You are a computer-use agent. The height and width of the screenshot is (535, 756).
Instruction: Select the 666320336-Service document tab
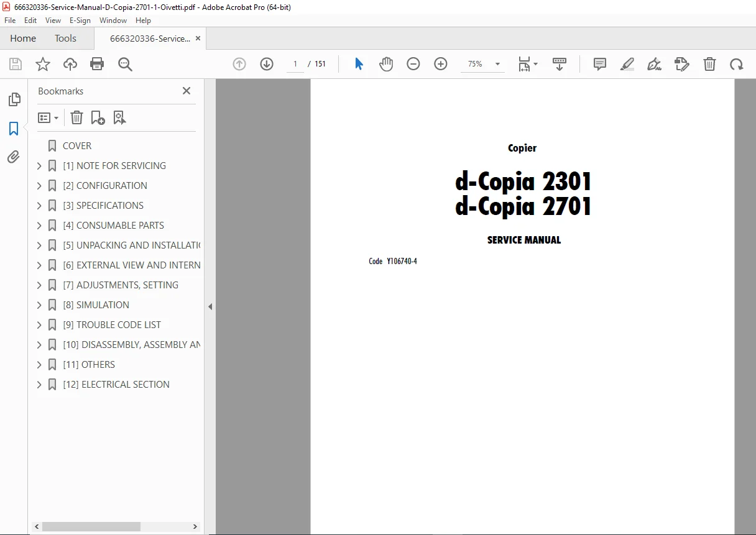point(150,39)
